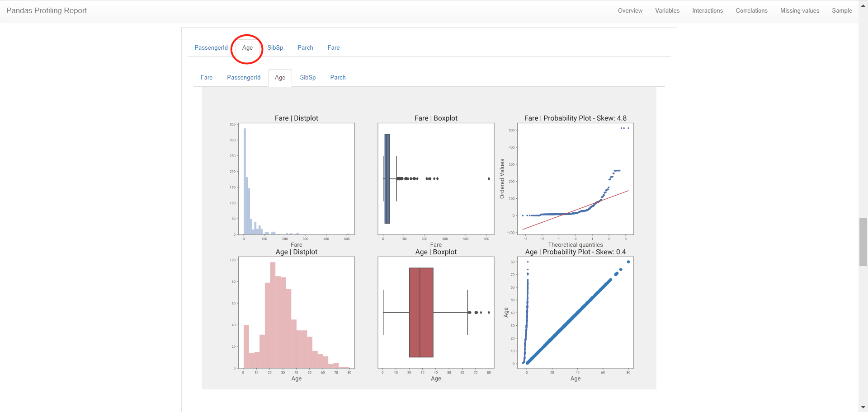Select the PassengerId tab in top row

(211, 47)
